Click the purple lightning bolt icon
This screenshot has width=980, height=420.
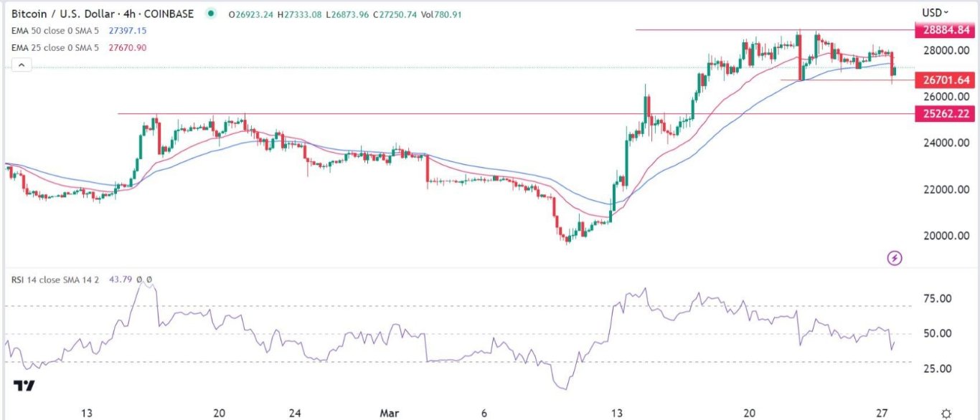pos(895,258)
